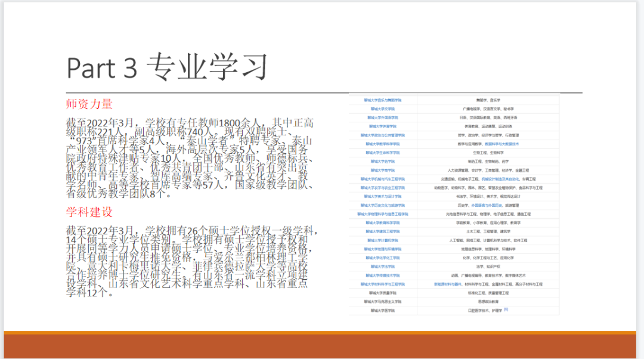This screenshot has width=644, height=359.
Task: Click the orange footer bar
Action: [322, 345]
